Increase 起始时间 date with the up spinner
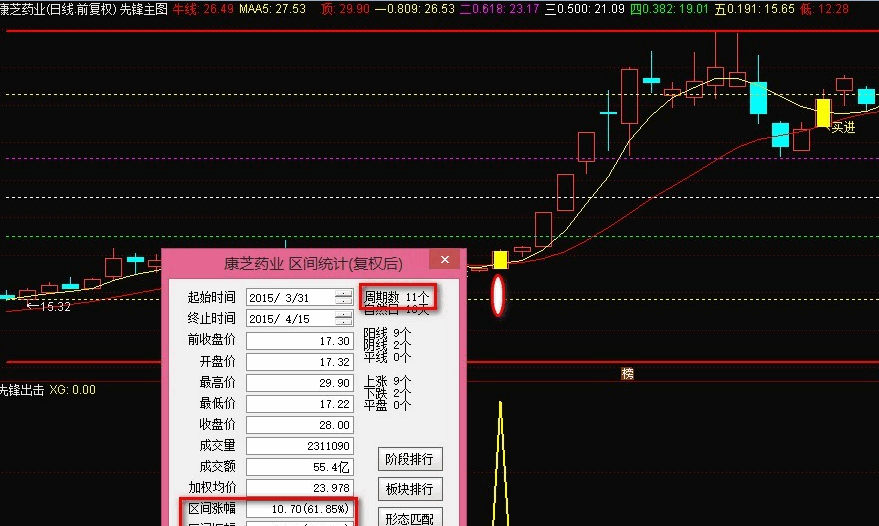Image resolution: width=879 pixels, height=526 pixels. [344, 293]
